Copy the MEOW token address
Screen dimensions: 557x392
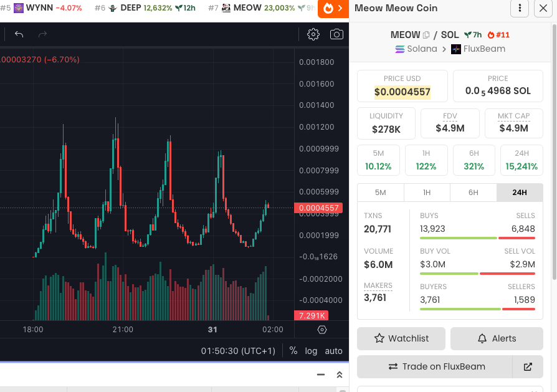pyautogui.click(x=426, y=35)
